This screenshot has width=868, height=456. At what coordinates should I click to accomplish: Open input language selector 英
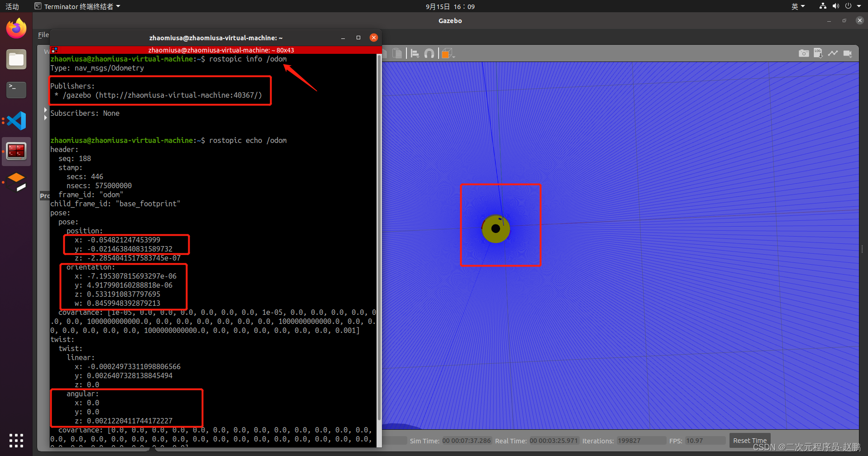(x=798, y=6)
